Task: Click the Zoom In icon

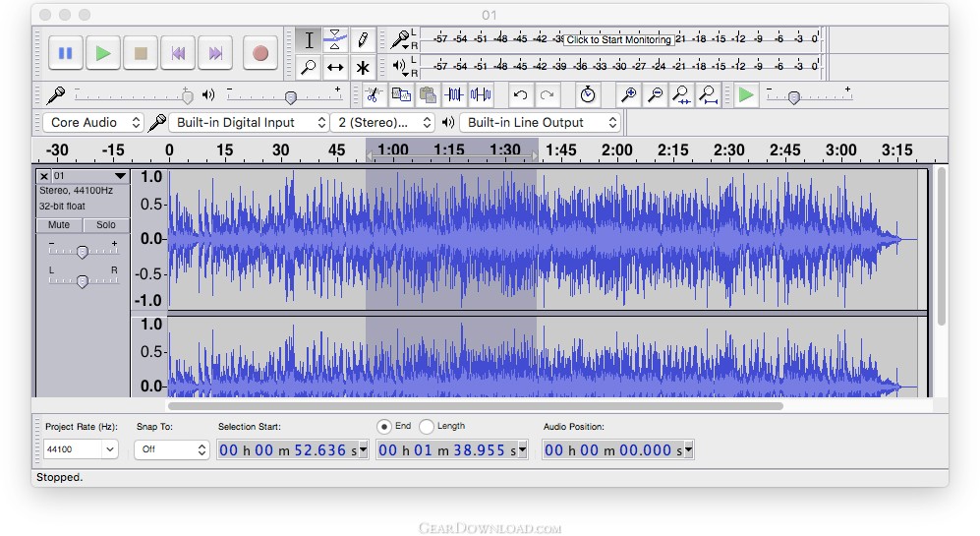Action: coord(628,95)
